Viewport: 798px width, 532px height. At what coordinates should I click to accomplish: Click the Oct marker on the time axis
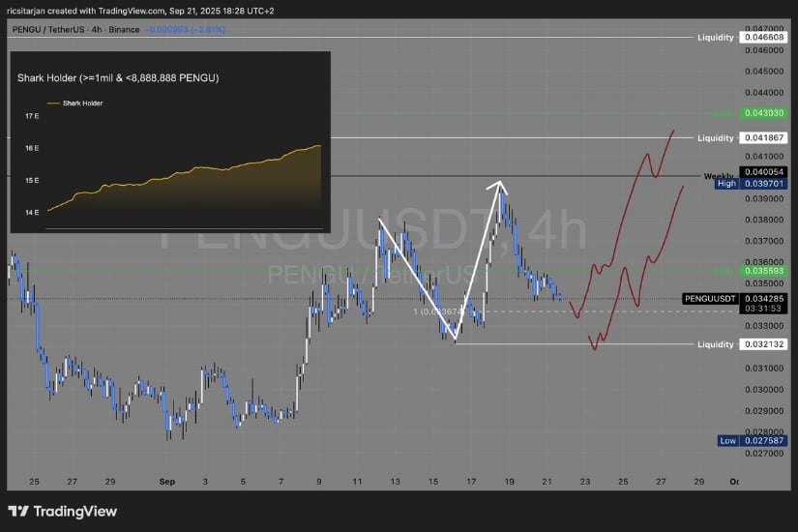tap(734, 481)
